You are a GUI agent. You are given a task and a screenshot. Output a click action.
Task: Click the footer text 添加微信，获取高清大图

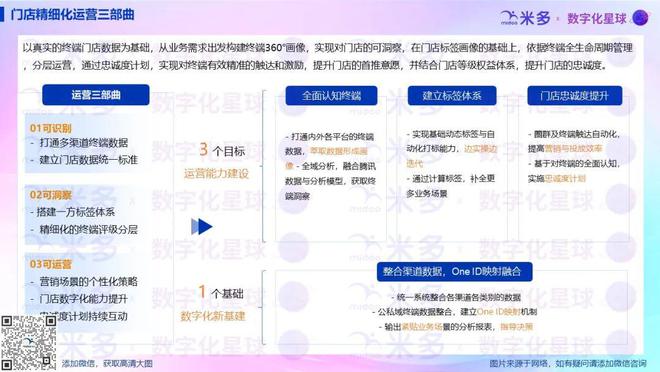107,364
